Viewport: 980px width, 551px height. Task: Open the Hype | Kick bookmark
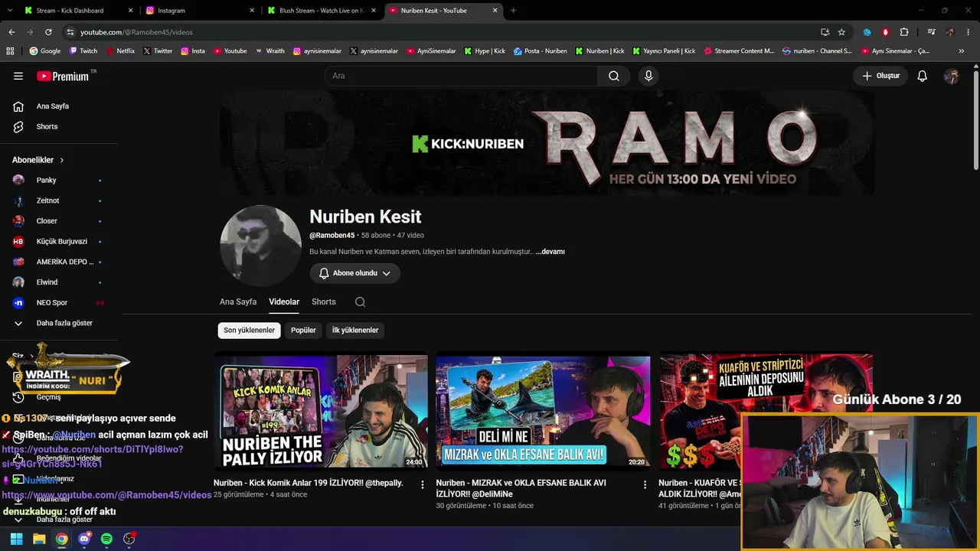[485, 51]
